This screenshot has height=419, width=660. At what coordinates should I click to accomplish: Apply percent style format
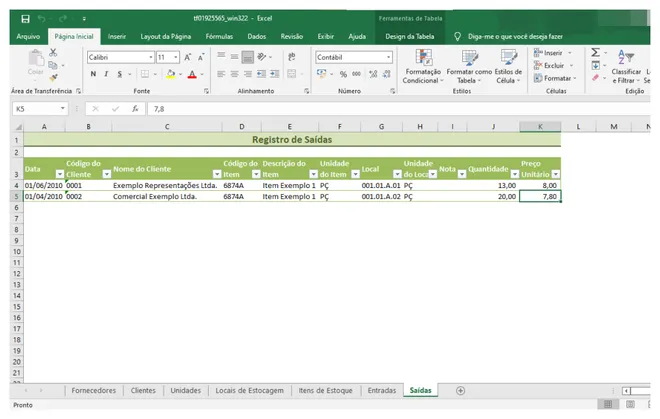(343, 75)
